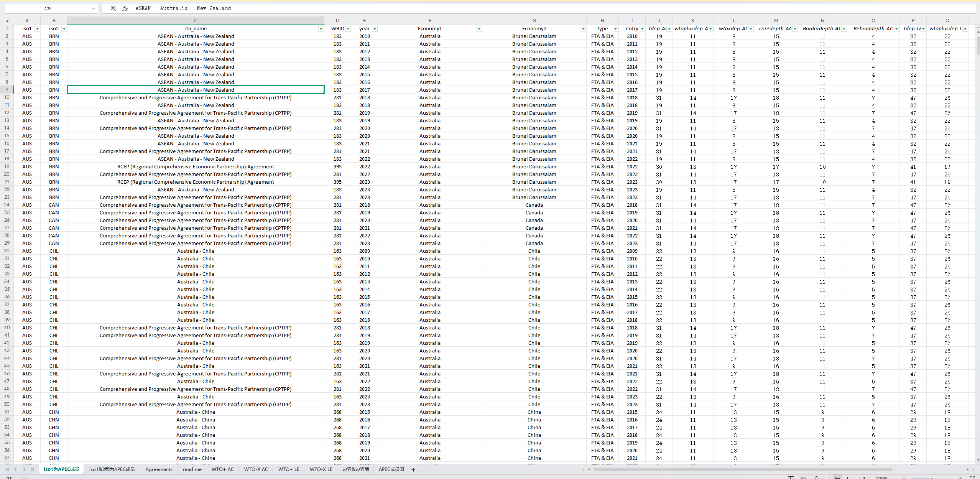Switch to the read me sheet tab
Viewport: 980px width, 479px height.
tap(192, 469)
